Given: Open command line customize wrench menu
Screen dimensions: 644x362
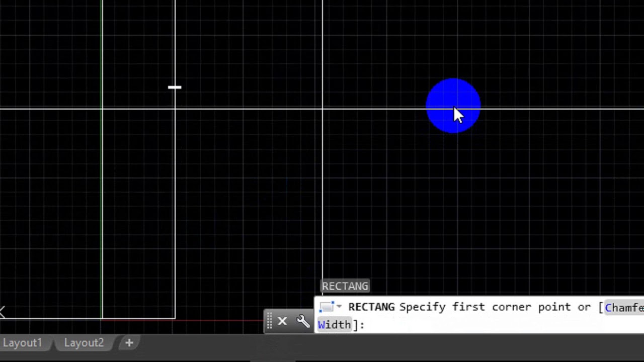Looking at the screenshot, I should (303, 321).
